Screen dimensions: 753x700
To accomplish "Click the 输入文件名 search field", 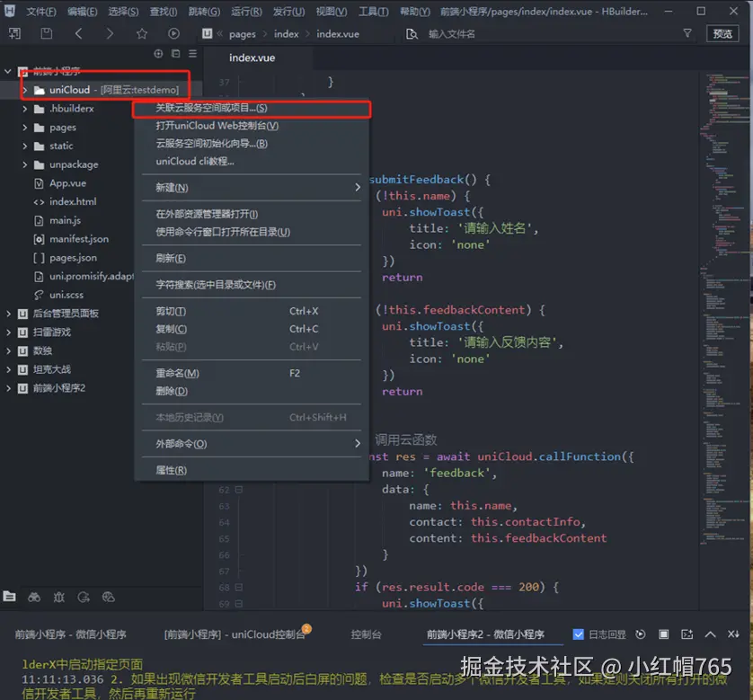I will click(547, 33).
